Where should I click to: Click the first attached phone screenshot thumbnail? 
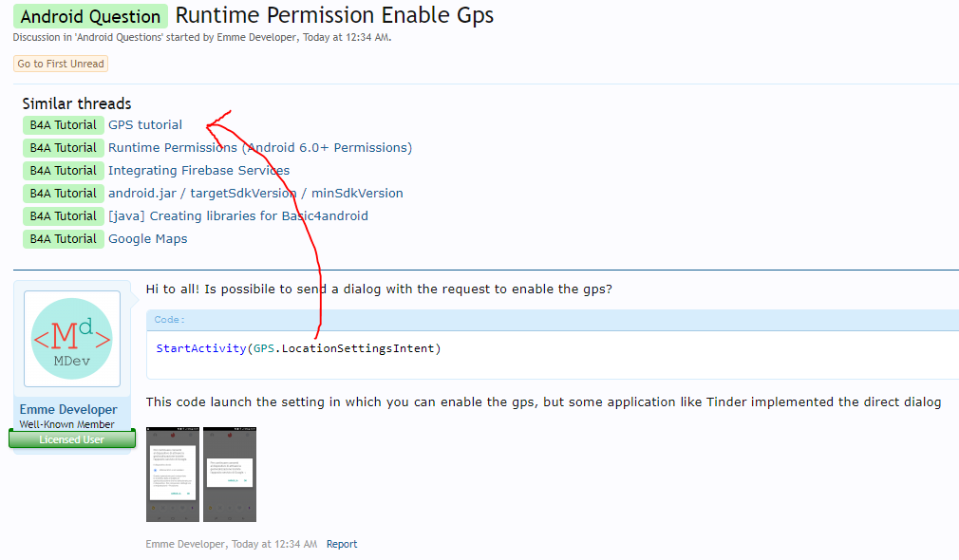coord(172,474)
